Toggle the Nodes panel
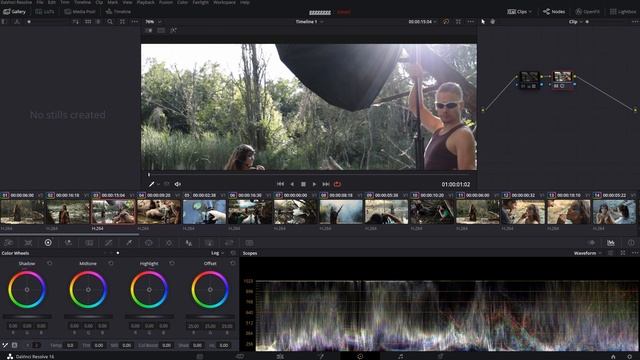The width and height of the screenshot is (640, 360). tap(554, 12)
